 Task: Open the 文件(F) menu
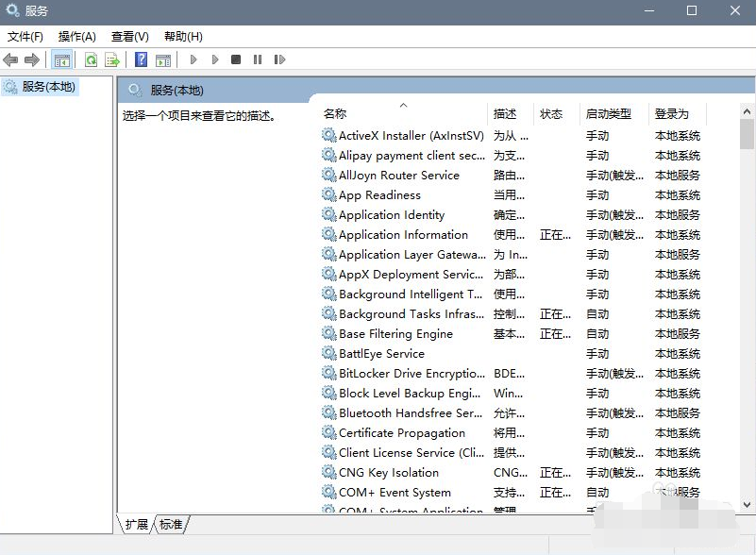coord(25,37)
